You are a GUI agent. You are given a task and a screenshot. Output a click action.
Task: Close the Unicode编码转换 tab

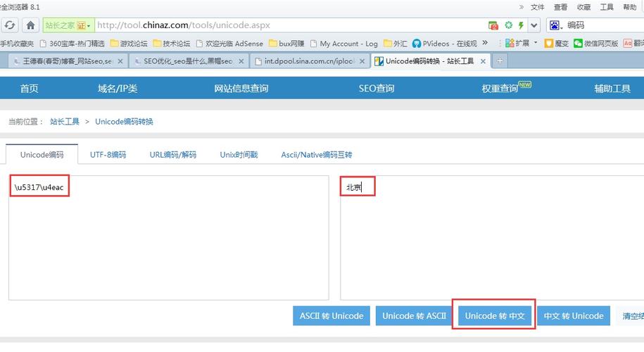[x=483, y=61]
